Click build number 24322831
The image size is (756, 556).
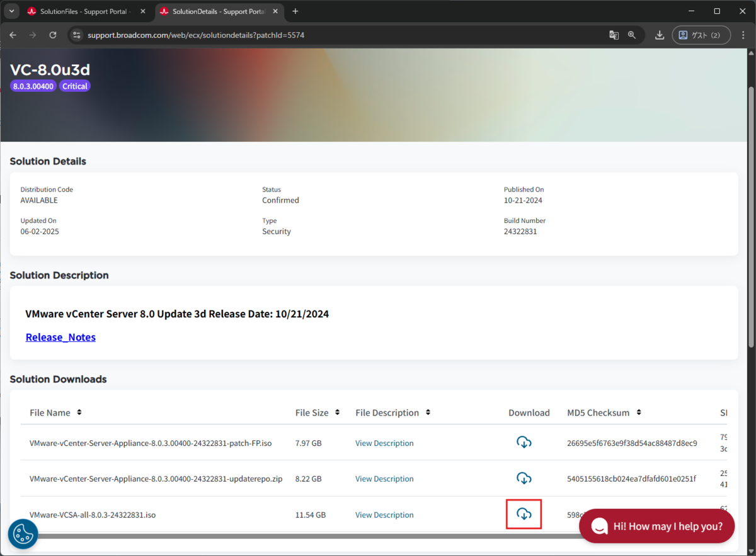(520, 231)
